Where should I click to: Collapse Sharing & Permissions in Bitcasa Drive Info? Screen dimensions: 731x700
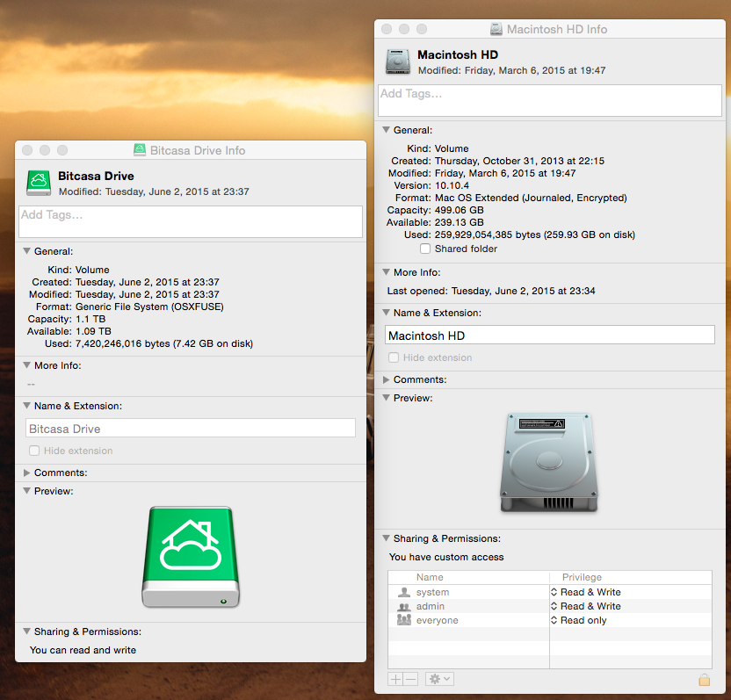tap(26, 631)
